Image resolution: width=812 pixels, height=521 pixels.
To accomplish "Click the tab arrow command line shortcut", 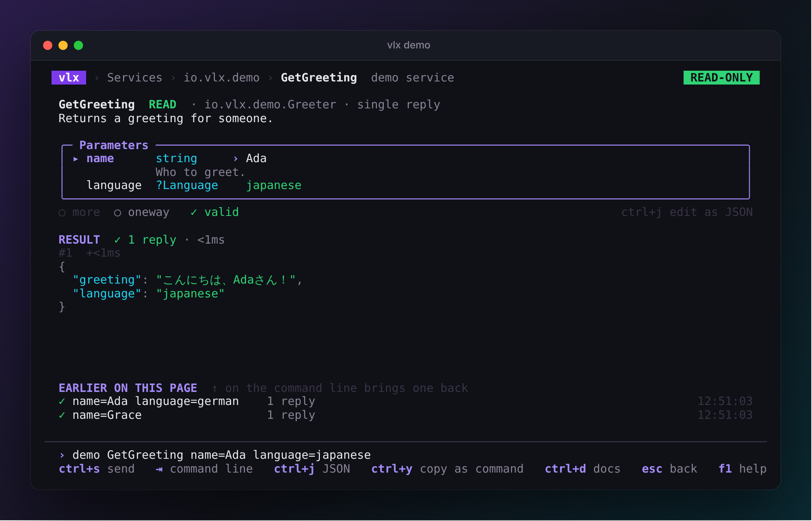I will [204, 469].
